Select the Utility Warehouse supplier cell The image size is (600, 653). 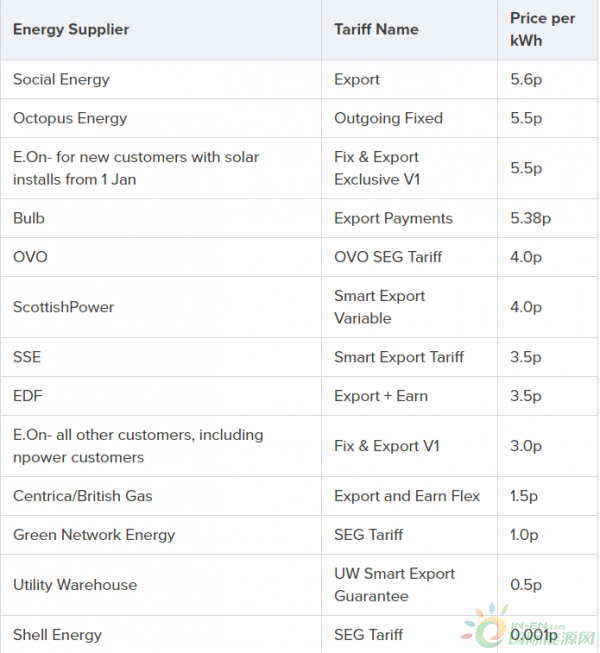(x=161, y=585)
